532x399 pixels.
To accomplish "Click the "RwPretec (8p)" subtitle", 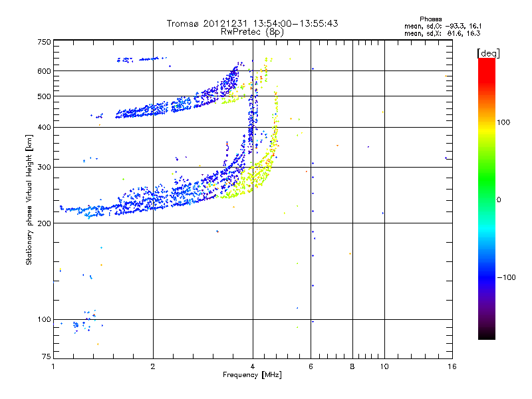I will tap(252, 32).
